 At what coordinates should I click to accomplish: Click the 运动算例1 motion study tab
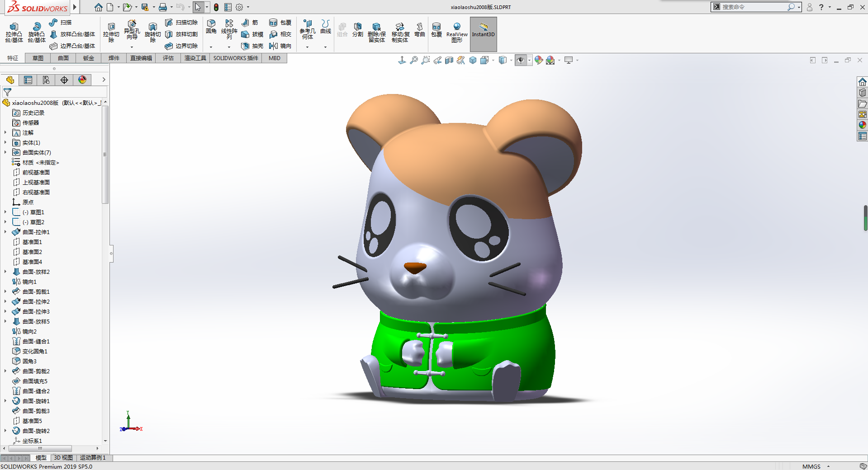coord(93,458)
